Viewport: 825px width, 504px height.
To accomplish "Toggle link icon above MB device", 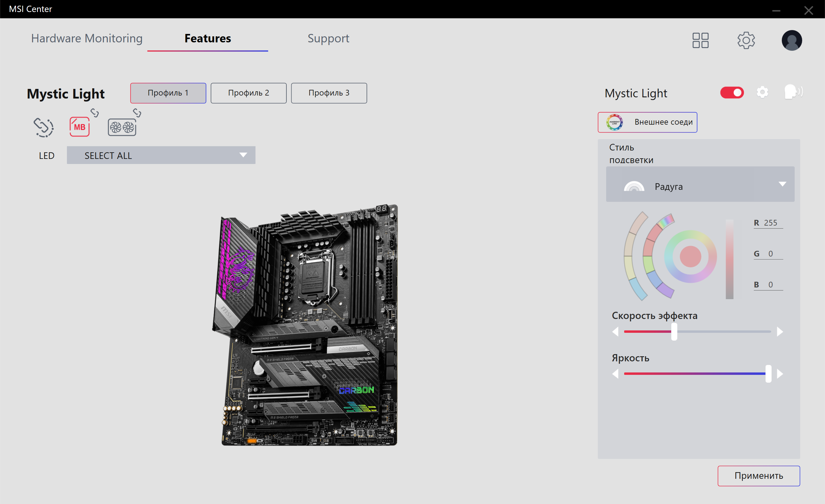I will coord(95,113).
